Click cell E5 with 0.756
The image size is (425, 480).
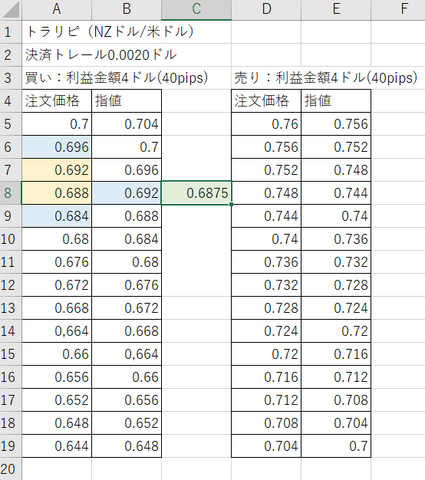[x=336, y=124]
